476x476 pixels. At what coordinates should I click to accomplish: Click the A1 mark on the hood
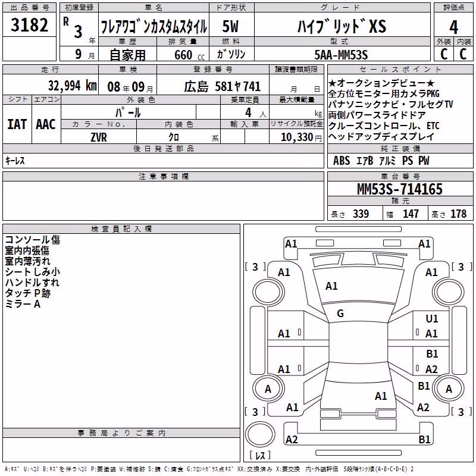[331, 286]
